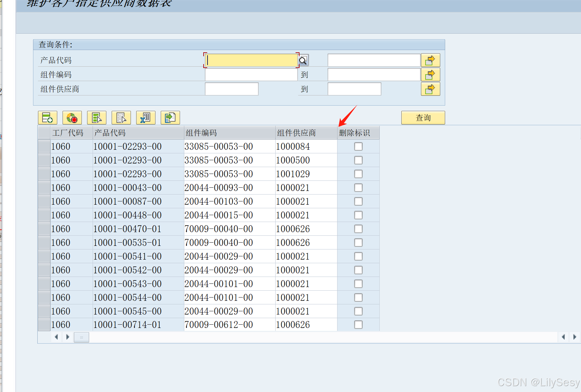581x392 pixels.
Task: Click row selector for the 10001-00535-01 entry
Action: [44, 242]
